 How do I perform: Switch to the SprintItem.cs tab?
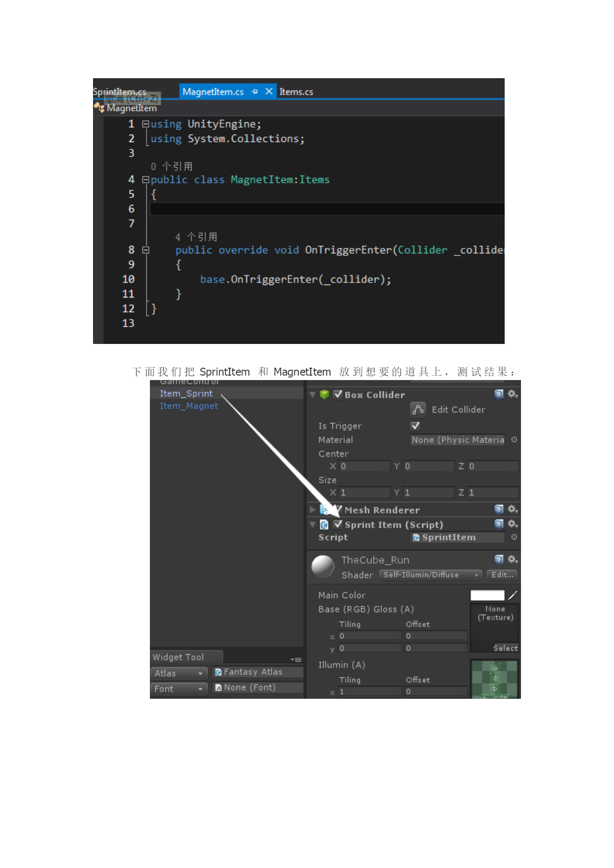click(x=120, y=92)
